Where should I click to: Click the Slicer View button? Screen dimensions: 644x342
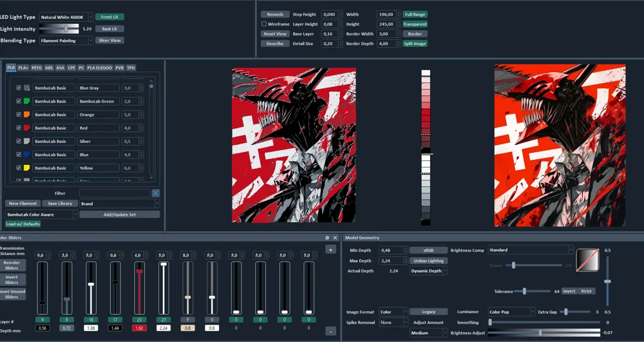109,40
